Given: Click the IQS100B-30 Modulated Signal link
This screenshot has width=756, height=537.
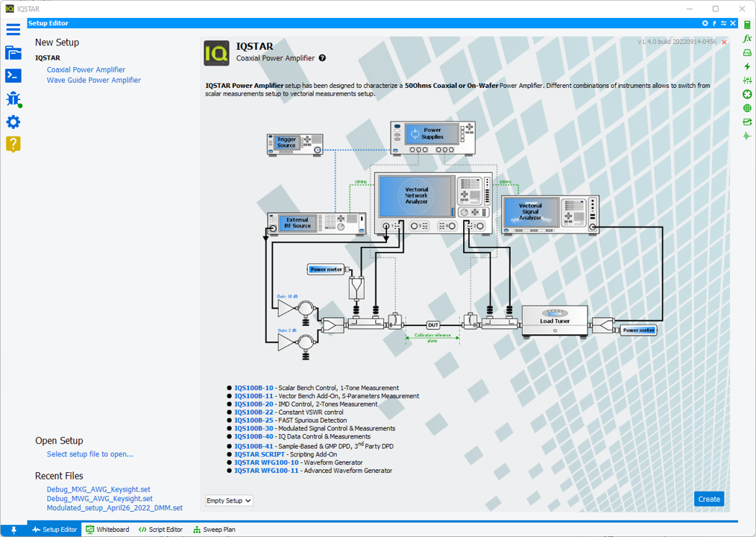Looking at the screenshot, I should pyautogui.click(x=253, y=428).
